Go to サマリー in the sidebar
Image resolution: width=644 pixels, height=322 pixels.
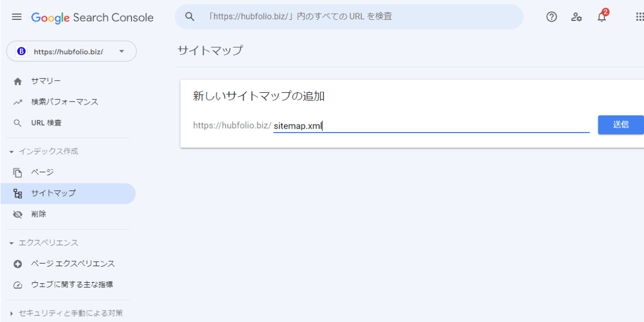click(68, 81)
